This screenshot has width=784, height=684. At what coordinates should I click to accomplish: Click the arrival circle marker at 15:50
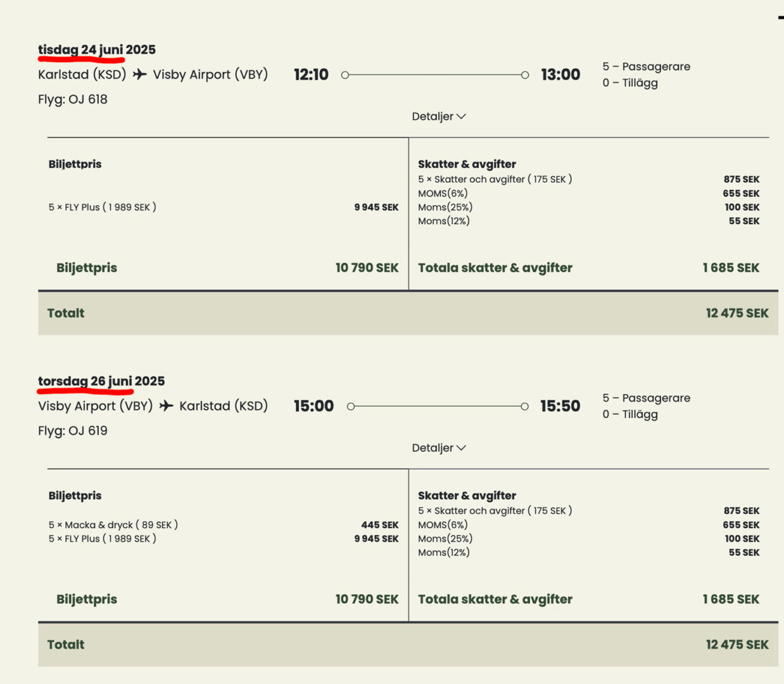click(524, 406)
